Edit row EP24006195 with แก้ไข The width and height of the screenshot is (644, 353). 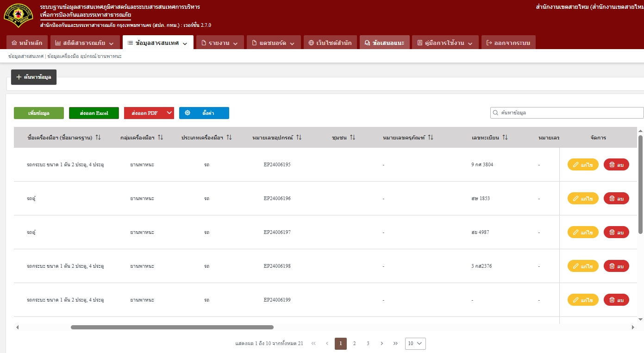tap(583, 164)
